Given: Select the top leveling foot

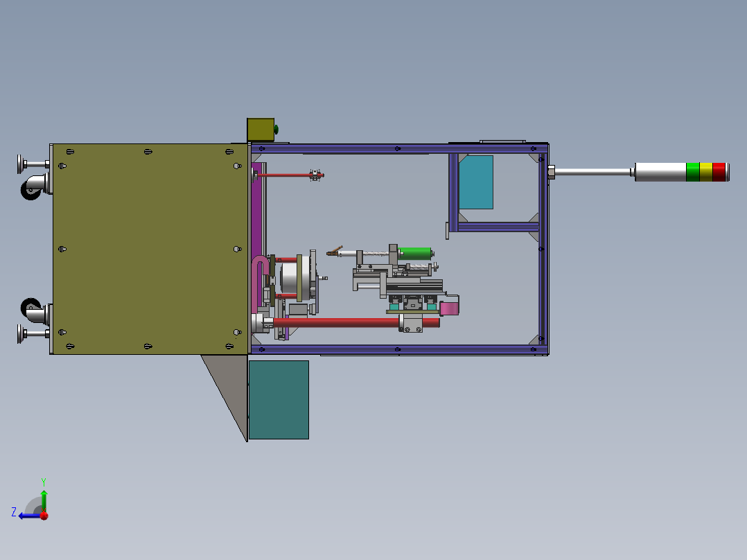Looking at the screenshot, I should point(33,164).
